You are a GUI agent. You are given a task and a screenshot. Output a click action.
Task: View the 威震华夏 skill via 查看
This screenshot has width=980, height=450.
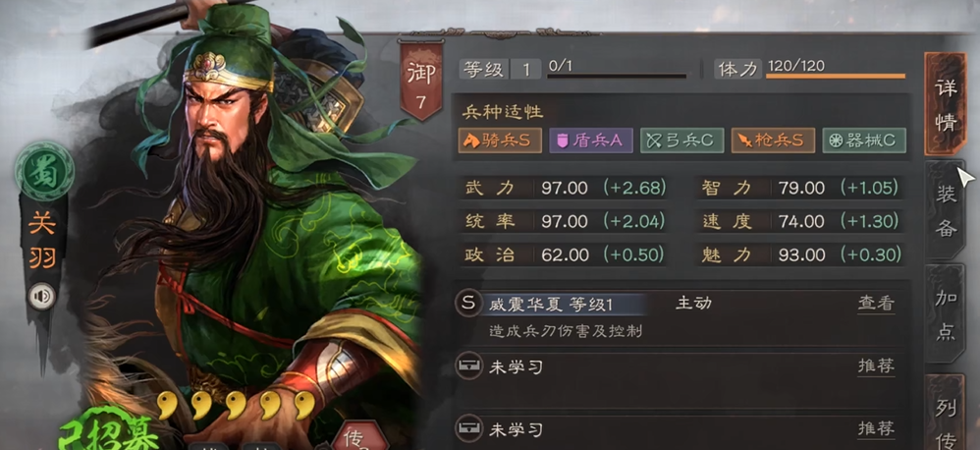876,304
